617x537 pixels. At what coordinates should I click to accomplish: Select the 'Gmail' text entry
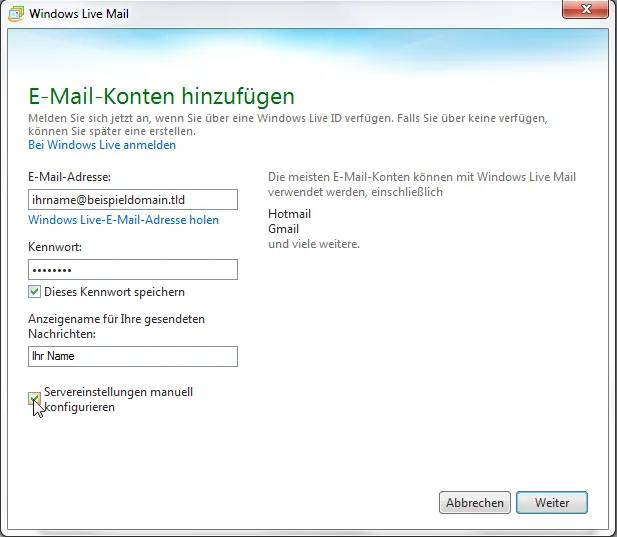pyautogui.click(x=283, y=229)
